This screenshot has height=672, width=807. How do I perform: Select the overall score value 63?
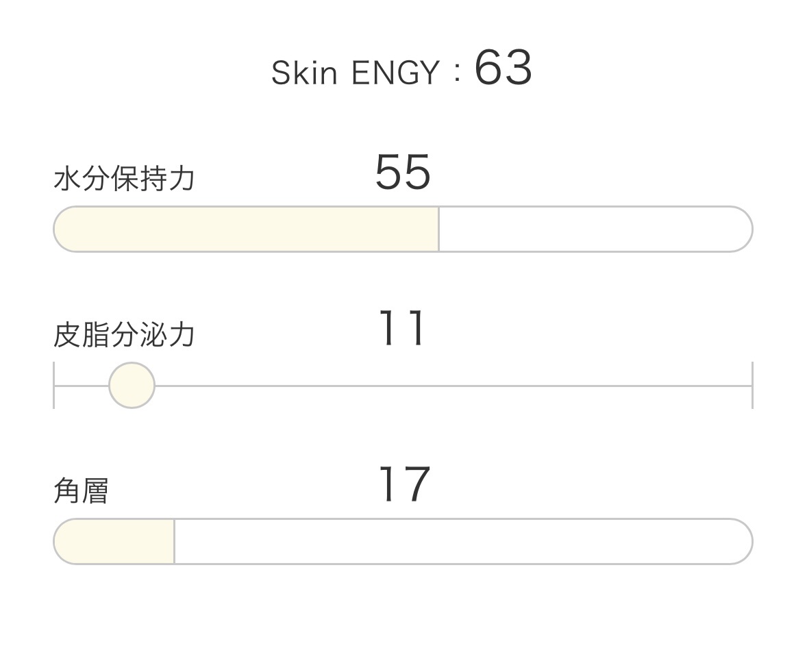[503, 69]
